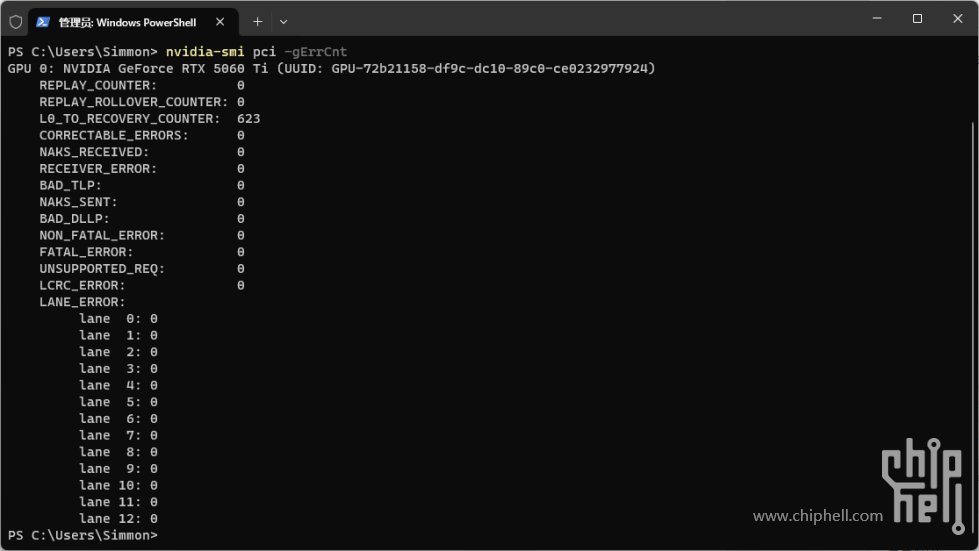
Task: Click the NAKS_SENT line
Action: point(142,202)
